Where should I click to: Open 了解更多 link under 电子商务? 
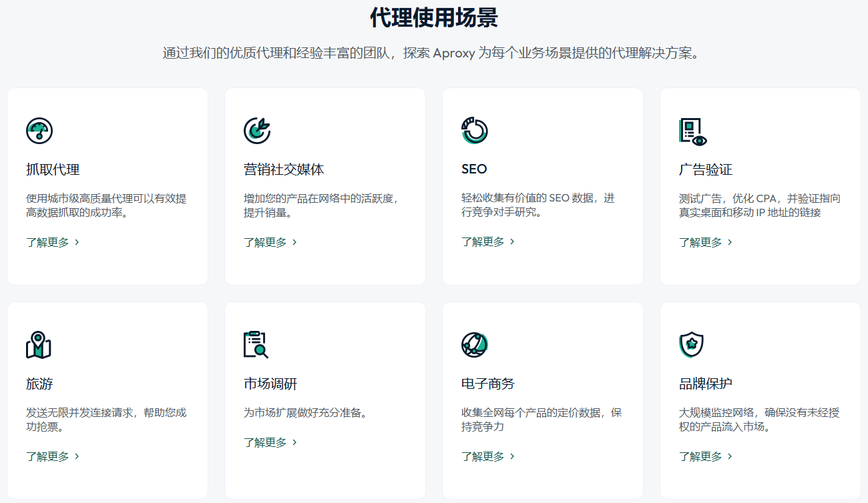pos(488,456)
